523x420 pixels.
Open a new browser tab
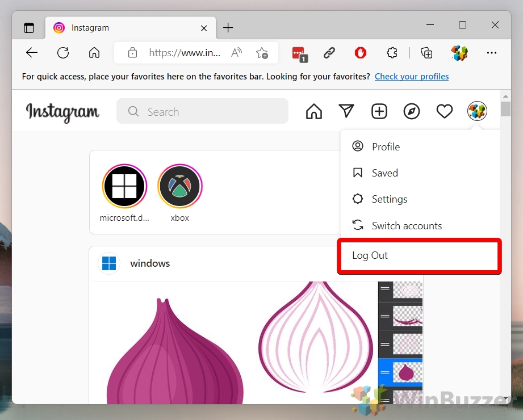pos(228,28)
